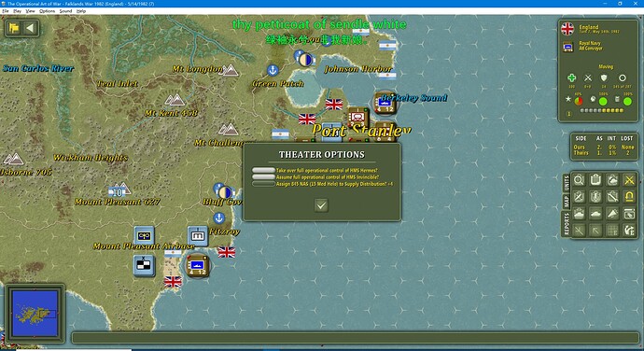The width and height of the screenshot is (644, 351).
Task: Select the REPORTS panel tab
Action: (x=567, y=224)
